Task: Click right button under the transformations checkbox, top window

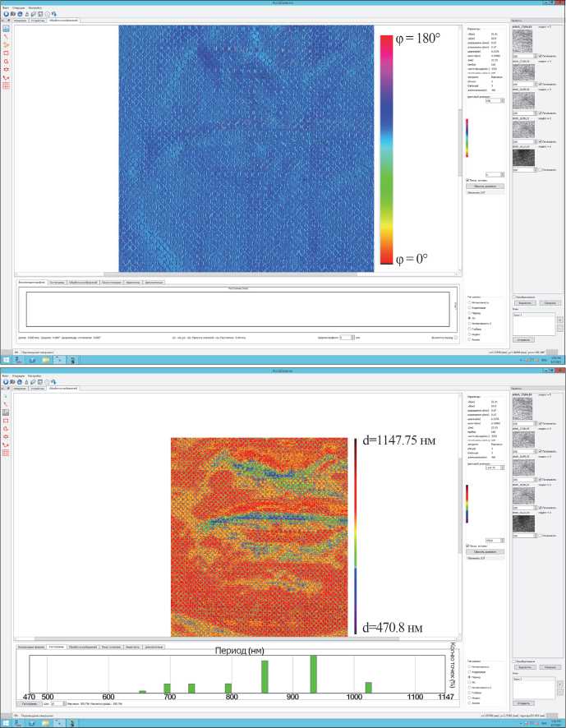Action: coord(550,303)
